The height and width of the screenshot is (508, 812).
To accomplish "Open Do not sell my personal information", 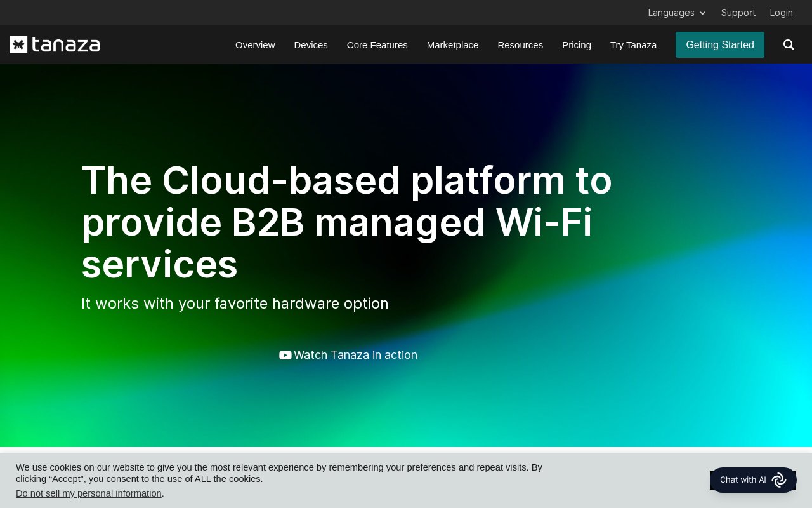I will point(89,493).
